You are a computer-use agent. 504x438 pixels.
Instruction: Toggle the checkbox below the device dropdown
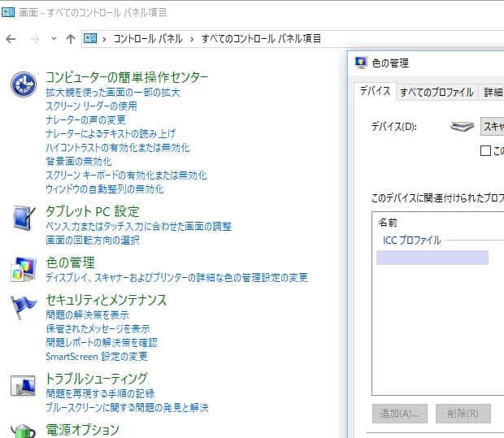(x=486, y=150)
